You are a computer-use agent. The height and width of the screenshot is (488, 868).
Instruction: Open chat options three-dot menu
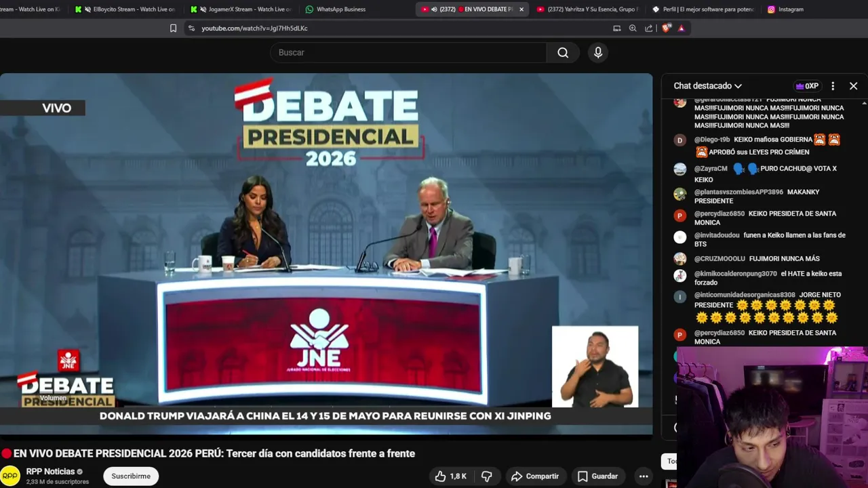coord(833,86)
